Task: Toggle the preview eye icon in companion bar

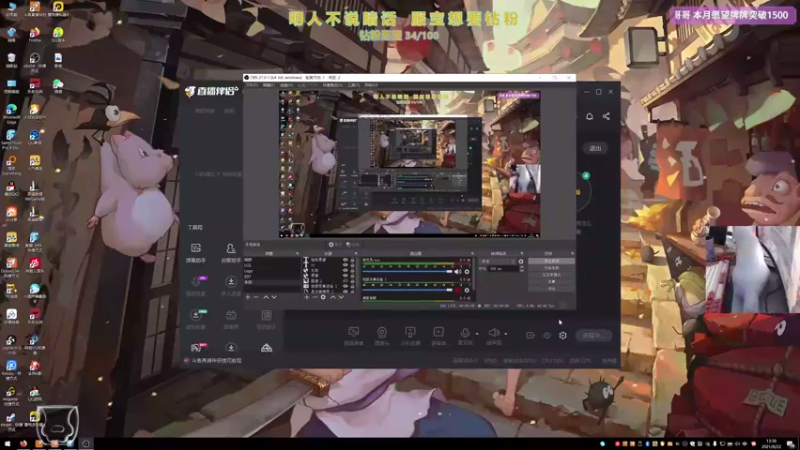Action: point(547,335)
